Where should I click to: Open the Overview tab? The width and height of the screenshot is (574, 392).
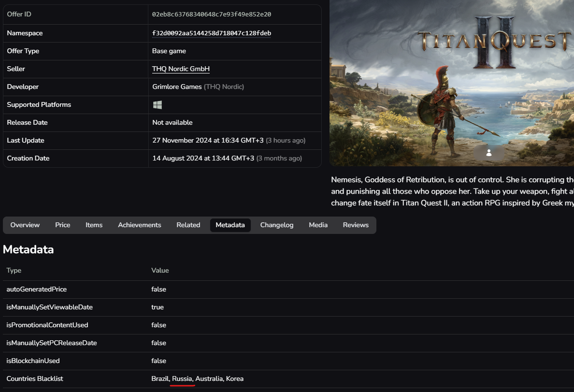pos(25,225)
